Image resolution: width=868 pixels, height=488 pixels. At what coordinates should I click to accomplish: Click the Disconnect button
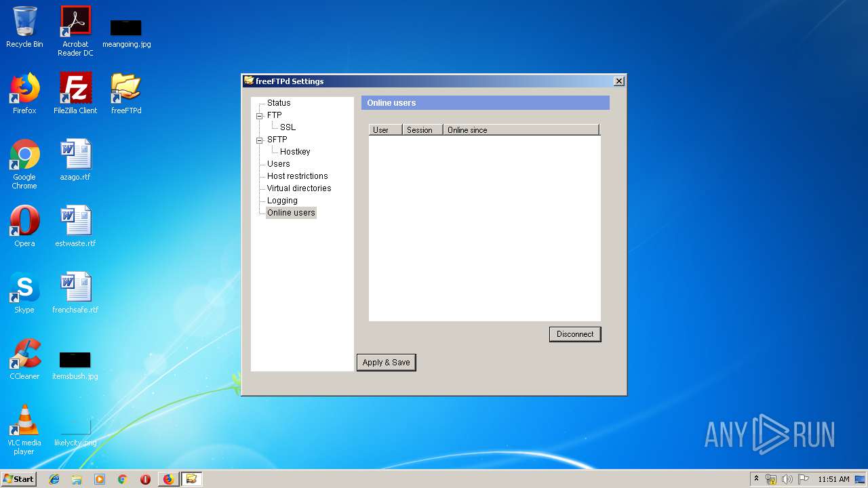575,334
